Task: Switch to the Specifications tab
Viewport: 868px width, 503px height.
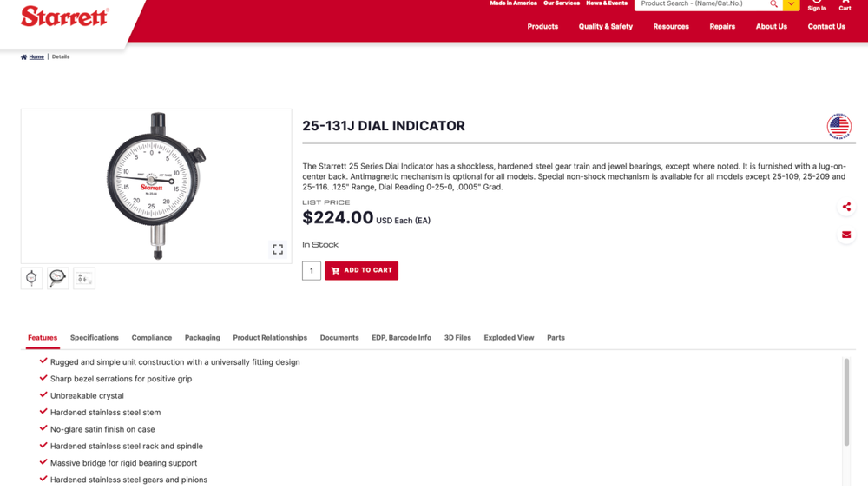Action: [x=95, y=338]
